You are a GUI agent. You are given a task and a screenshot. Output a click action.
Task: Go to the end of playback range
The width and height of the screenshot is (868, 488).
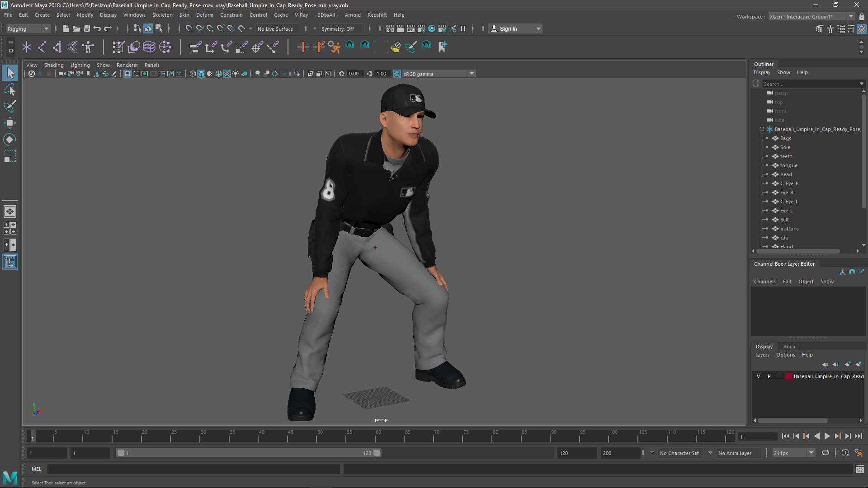point(858,436)
